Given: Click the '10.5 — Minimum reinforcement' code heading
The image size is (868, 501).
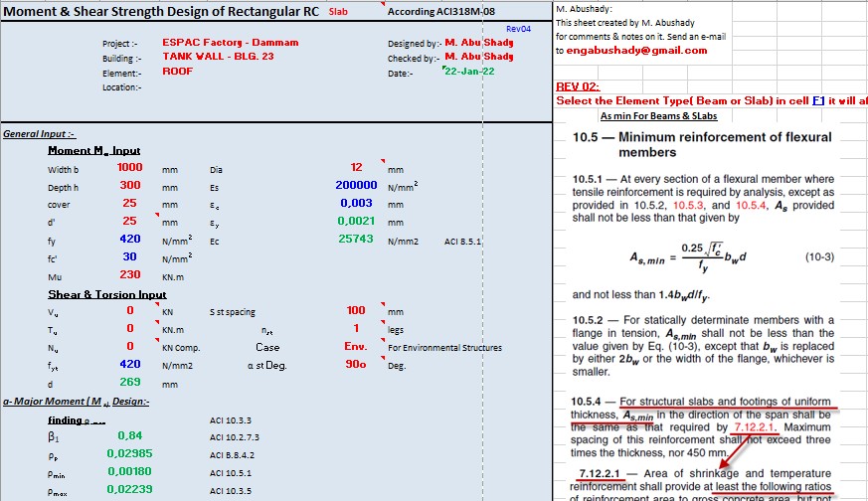Looking at the screenshot, I should point(702,144).
